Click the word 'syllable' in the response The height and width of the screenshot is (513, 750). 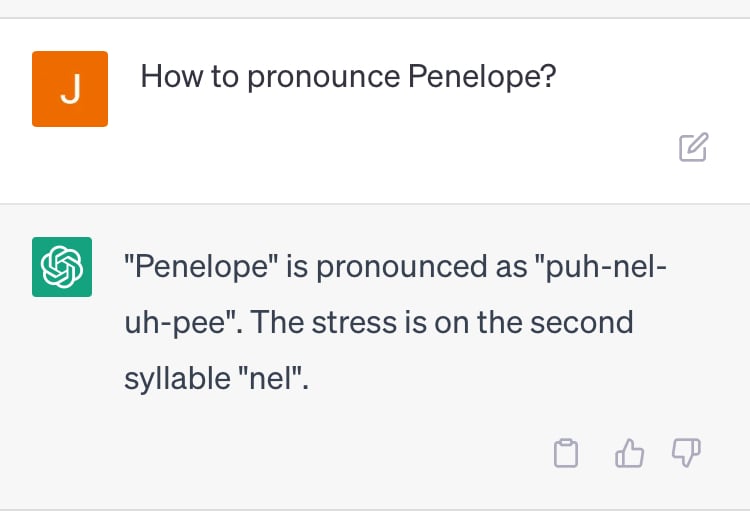pos(177,379)
